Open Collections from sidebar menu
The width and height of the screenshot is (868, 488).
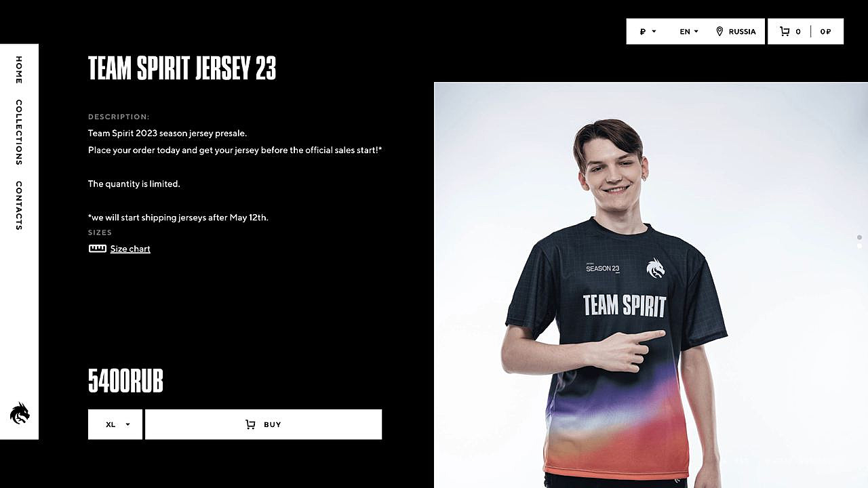(x=19, y=132)
